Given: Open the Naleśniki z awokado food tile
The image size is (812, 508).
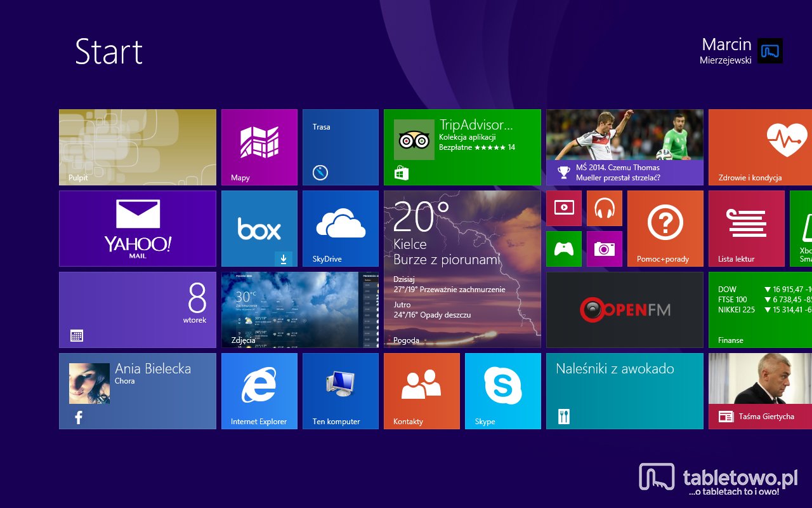Looking at the screenshot, I should coord(625,391).
